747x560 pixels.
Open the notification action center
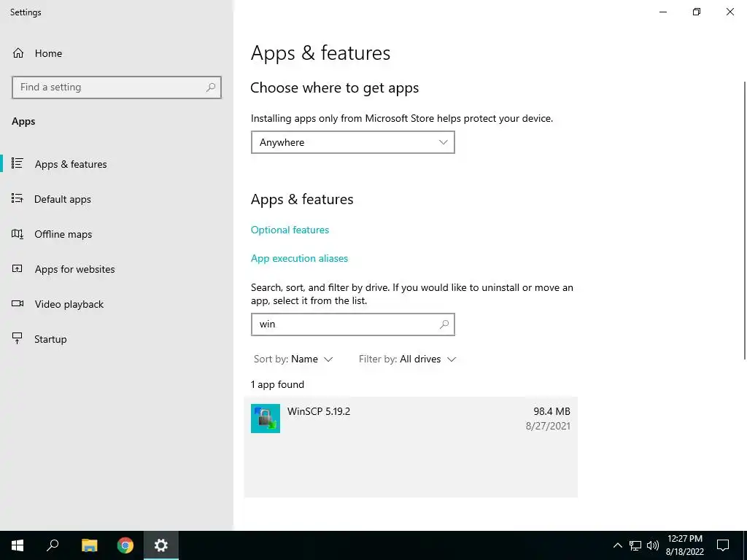click(723, 545)
